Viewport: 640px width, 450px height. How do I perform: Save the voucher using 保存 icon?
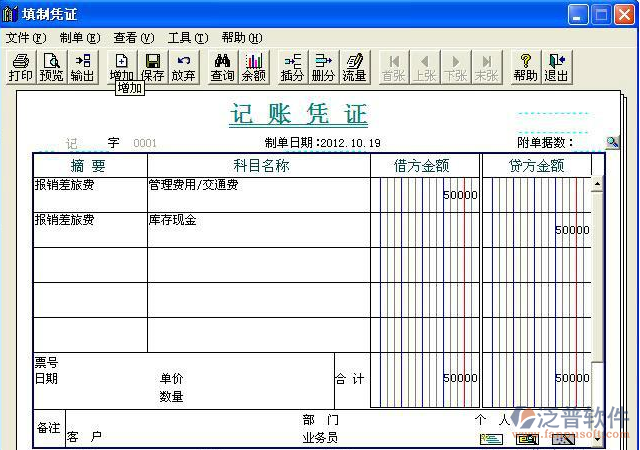tap(153, 67)
